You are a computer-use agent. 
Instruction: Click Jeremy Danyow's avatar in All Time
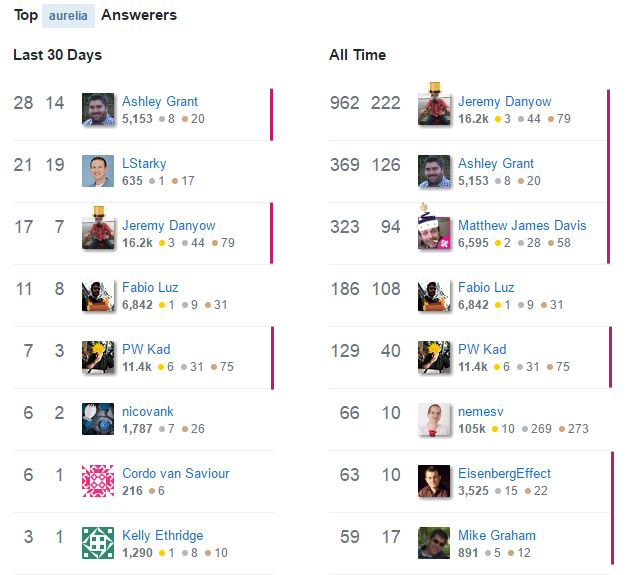(x=434, y=105)
